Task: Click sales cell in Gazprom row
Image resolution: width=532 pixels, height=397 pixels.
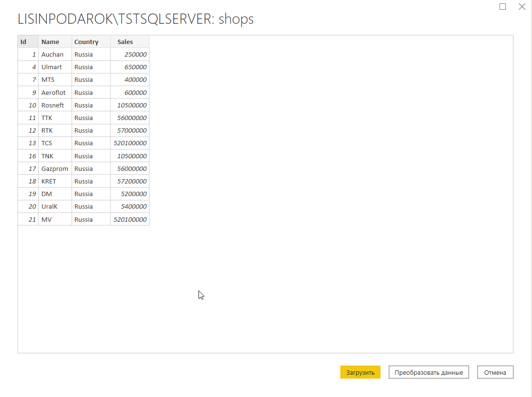Action: (x=130, y=168)
